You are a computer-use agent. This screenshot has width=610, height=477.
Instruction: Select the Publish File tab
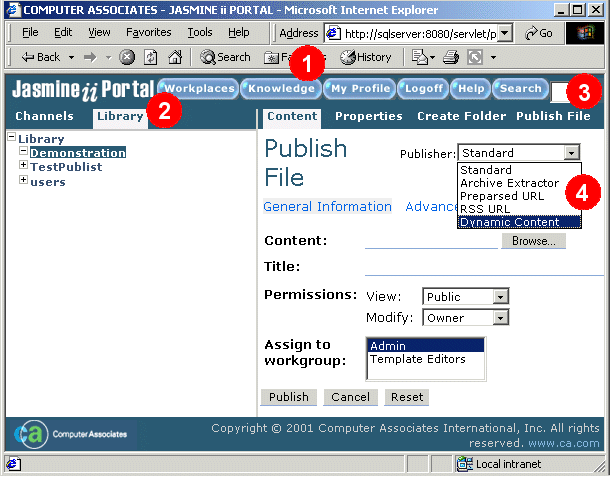point(553,116)
